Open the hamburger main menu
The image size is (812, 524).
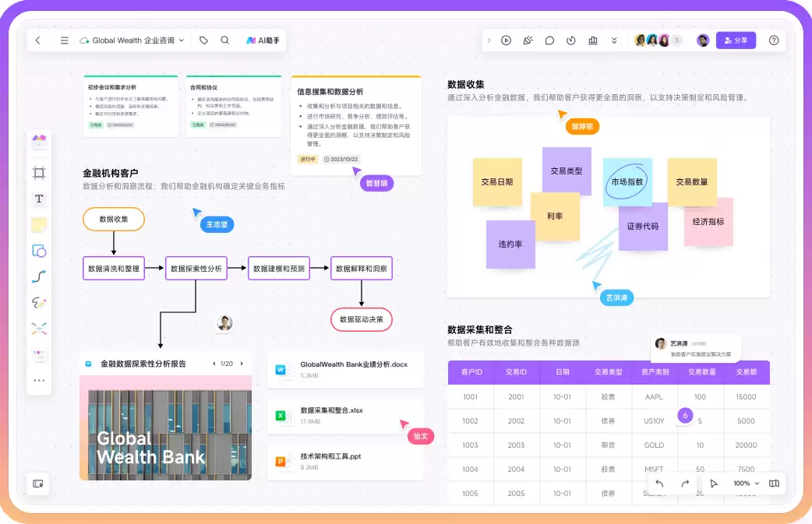pos(64,40)
